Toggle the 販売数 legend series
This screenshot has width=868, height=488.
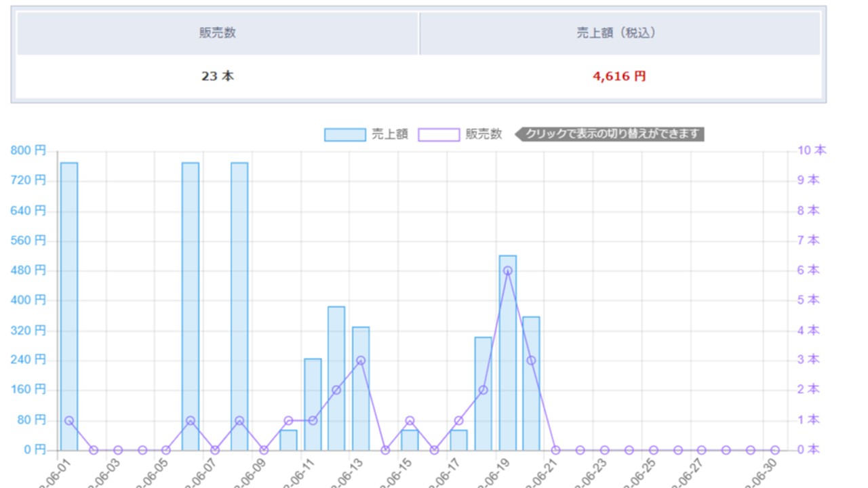click(460, 134)
